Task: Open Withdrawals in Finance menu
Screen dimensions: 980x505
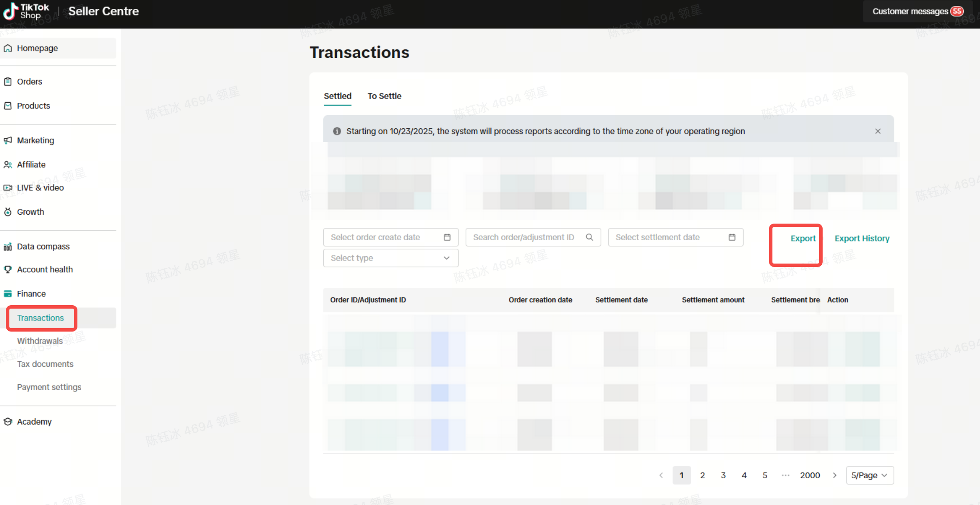Action: tap(40, 341)
